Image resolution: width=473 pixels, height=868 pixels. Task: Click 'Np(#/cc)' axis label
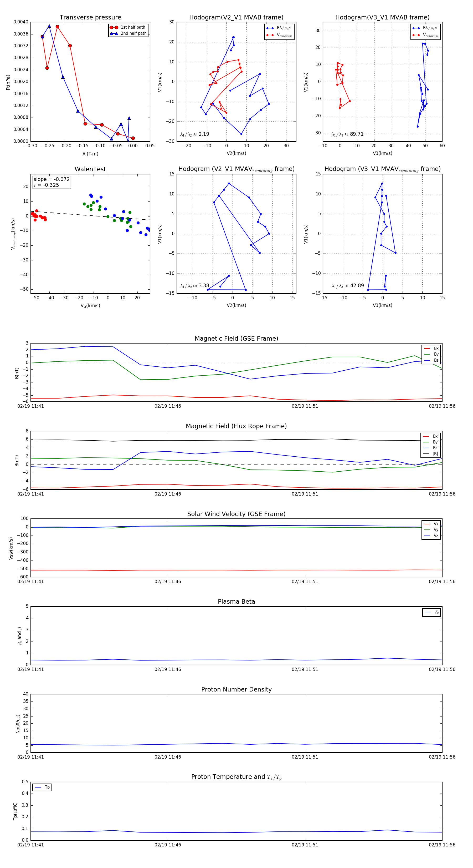tap(18, 723)
